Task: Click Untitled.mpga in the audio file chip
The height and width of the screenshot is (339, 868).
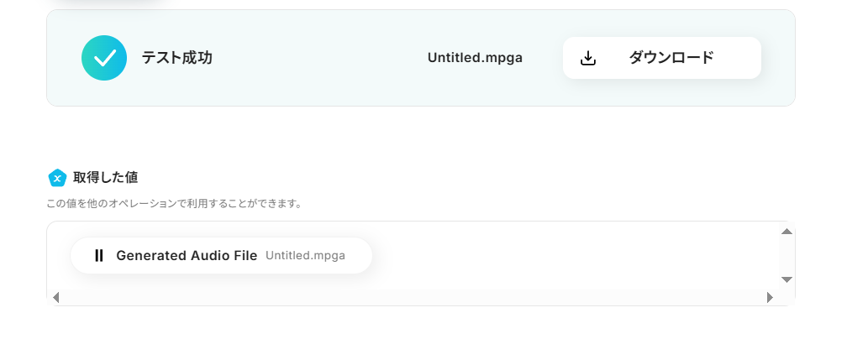Action: 305,256
